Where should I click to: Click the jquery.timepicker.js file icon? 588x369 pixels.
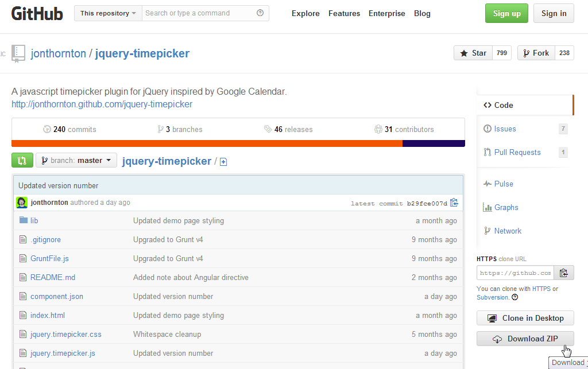[x=23, y=353]
